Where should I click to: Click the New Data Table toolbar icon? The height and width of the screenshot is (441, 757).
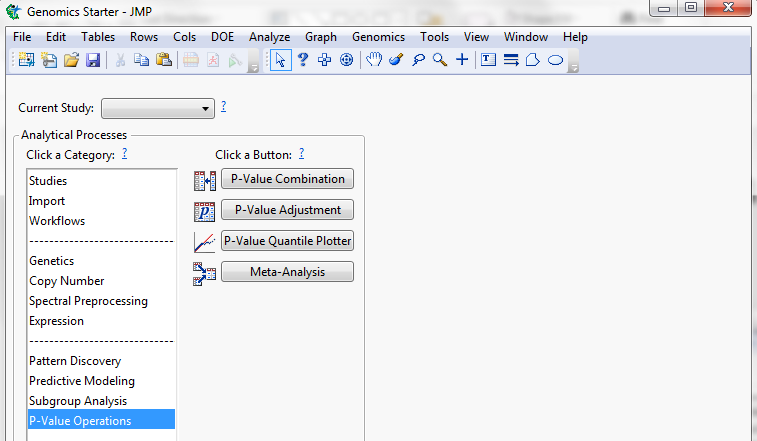click(x=27, y=60)
